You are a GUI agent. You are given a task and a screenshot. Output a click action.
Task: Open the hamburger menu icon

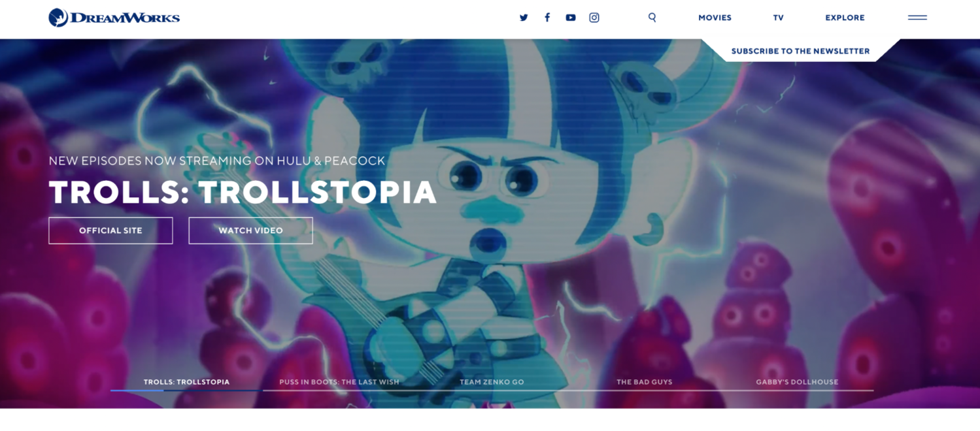pos(917,18)
